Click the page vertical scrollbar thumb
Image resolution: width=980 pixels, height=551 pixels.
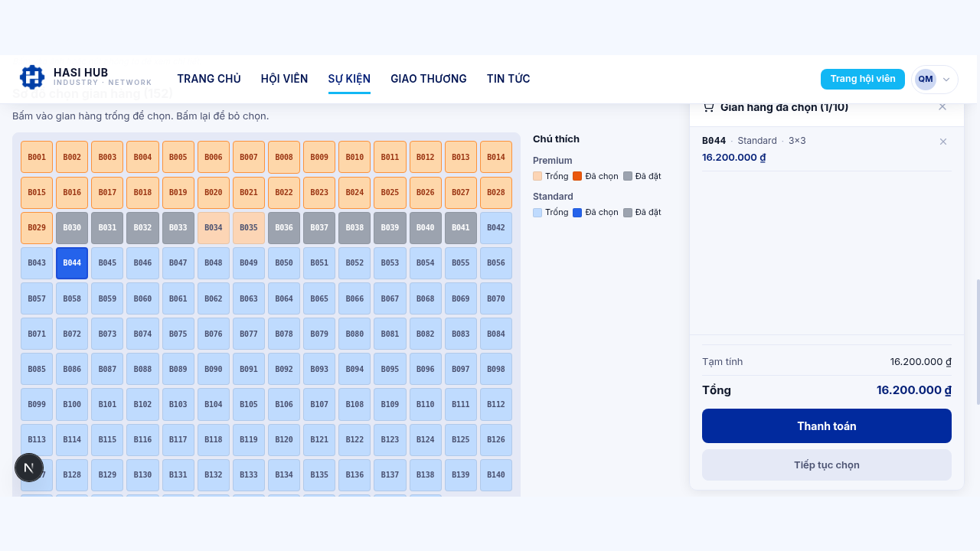click(978, 342)
